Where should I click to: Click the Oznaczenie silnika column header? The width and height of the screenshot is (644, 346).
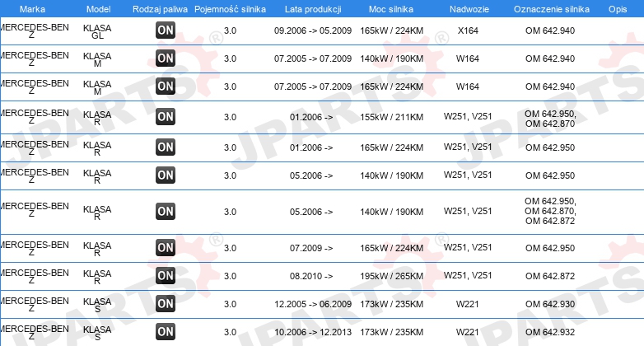552,9
